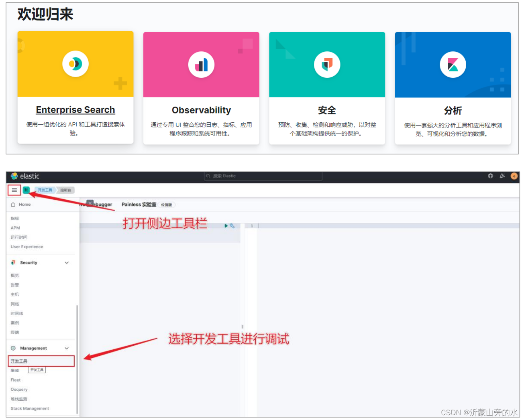Click the Enterprise Search title link
Image resolution: width=524 pixels, height=420 pixels.
(x=75, y=110)
